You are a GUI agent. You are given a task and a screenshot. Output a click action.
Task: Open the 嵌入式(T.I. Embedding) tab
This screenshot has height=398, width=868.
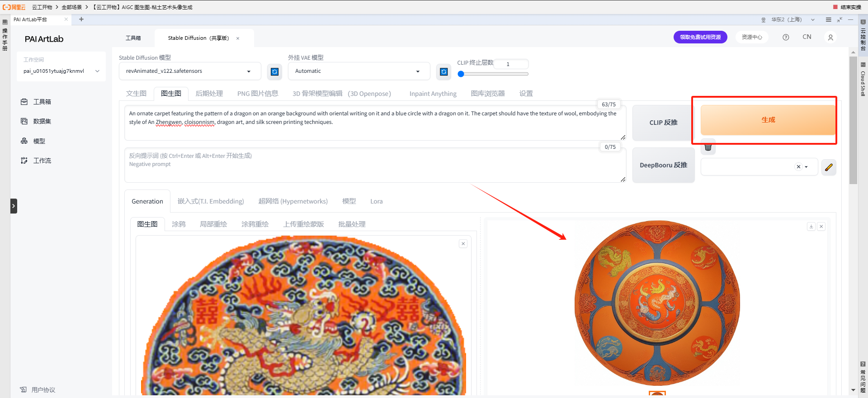point(211,201)
